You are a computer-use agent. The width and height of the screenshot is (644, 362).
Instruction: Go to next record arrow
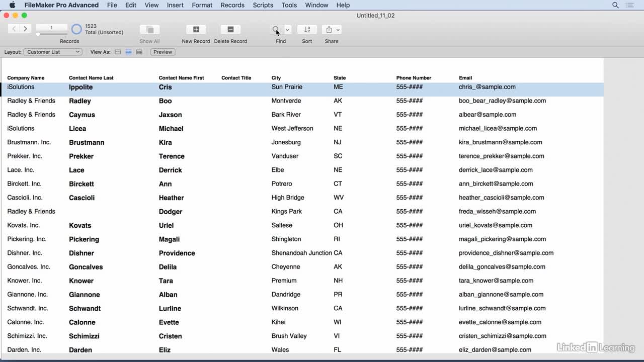point(25,29)
